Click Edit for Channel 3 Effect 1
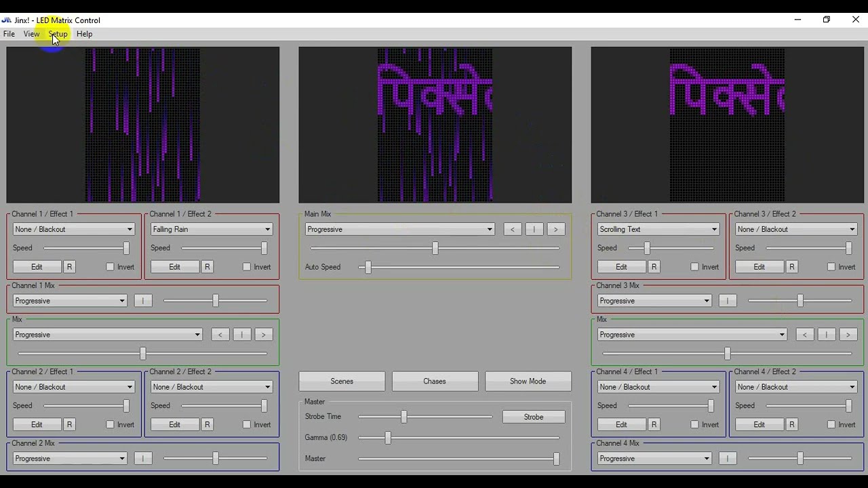Screen dimensions: 868x488 pyautogui.click(x=621, y=267)
